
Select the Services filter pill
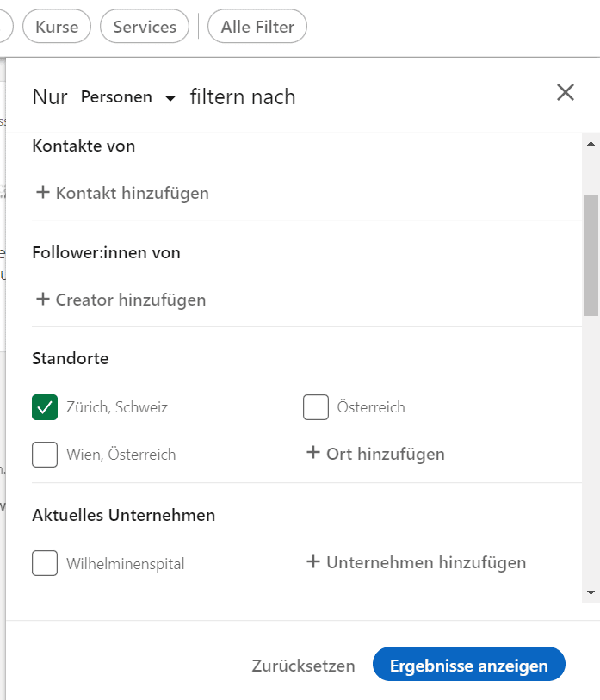pos(145,27)
